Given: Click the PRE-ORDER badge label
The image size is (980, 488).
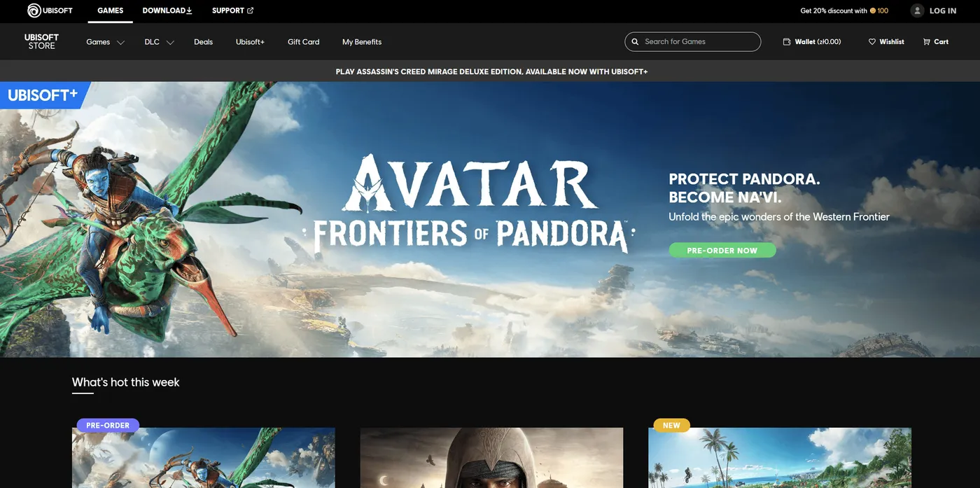Looking at the screenshot, I should coord(108,425).
